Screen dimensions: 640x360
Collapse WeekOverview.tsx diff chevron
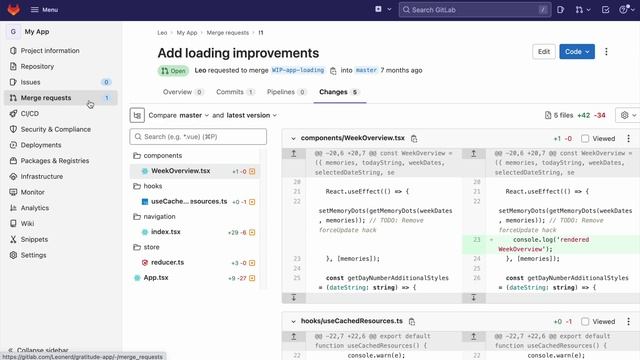pos(293,139)
